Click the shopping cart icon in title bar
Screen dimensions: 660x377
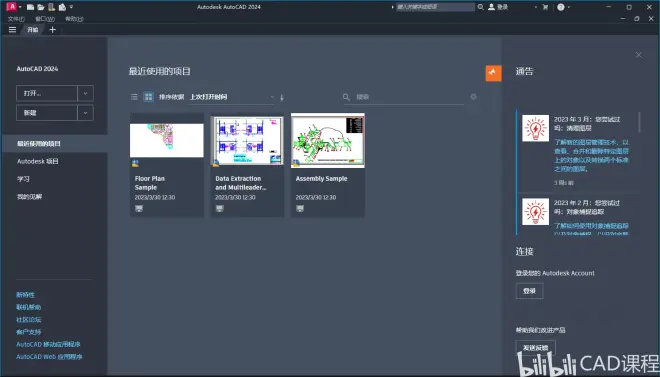point(545,7)
